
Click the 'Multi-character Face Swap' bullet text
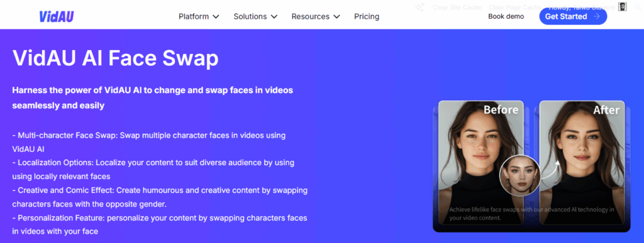coord(148,142)
